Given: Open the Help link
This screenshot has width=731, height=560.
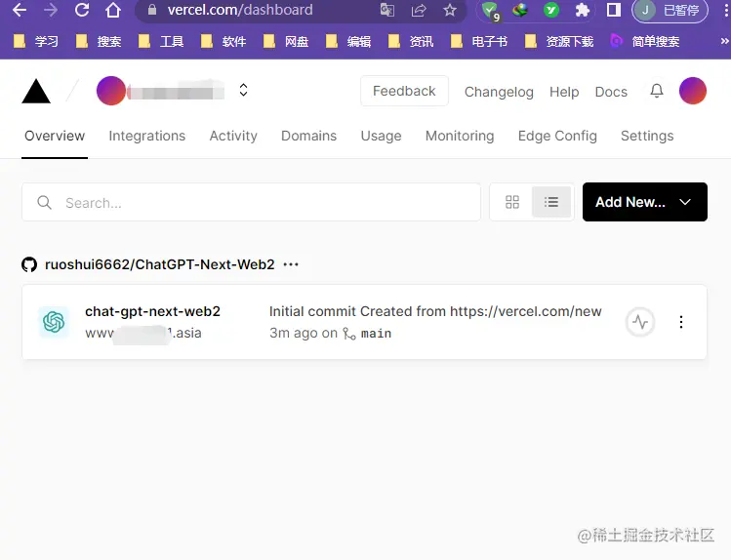Looking at the screenshot, I should pyautogui.click(x=564, y=92).
